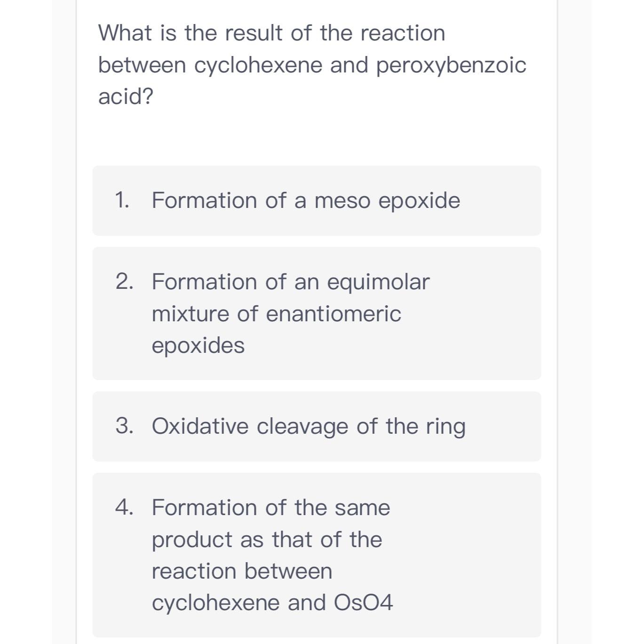Click the phrase 'Formation of a meso epoxide'

[x=306, y=199]
